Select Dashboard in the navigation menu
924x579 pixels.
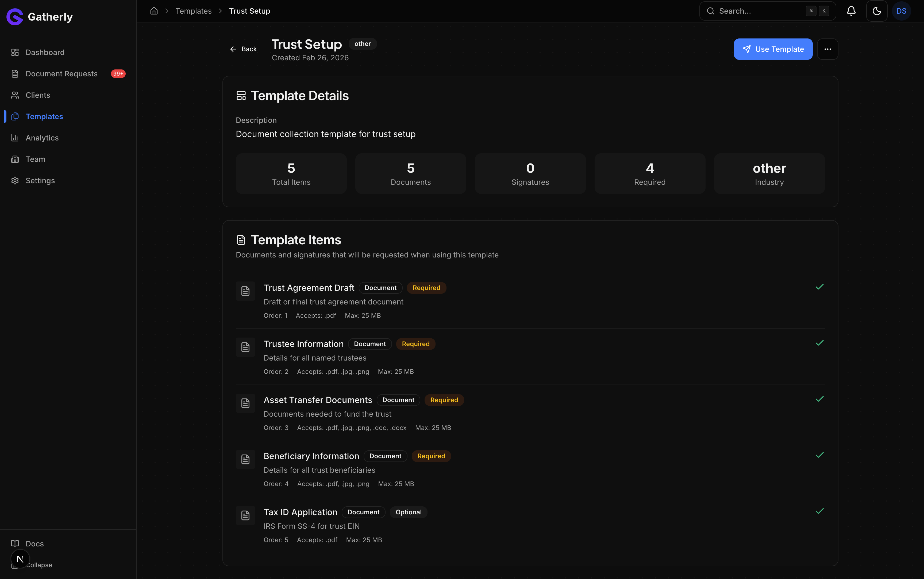pyautogui.click(x=45, y=52)
